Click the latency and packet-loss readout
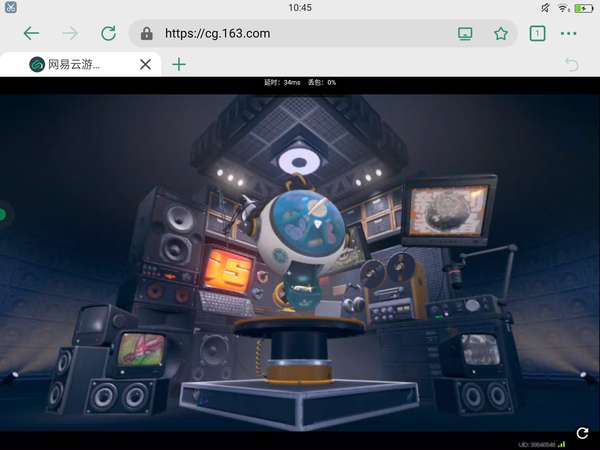Viewport: 600px width, 450px height. (300, 82)
